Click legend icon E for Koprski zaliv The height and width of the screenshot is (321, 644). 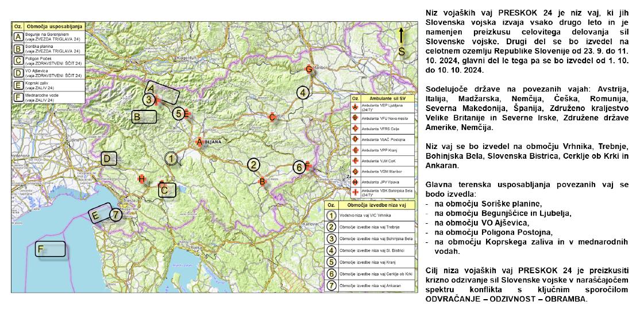click(18, 86)
